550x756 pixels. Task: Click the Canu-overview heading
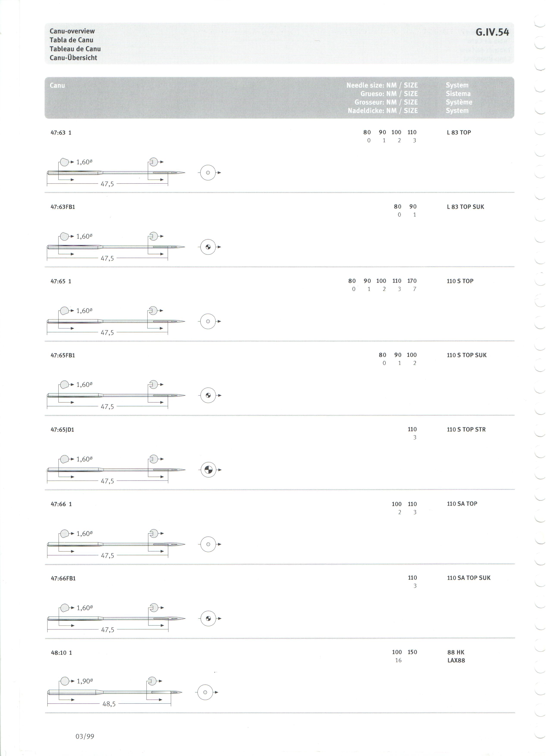pos(72,31)
